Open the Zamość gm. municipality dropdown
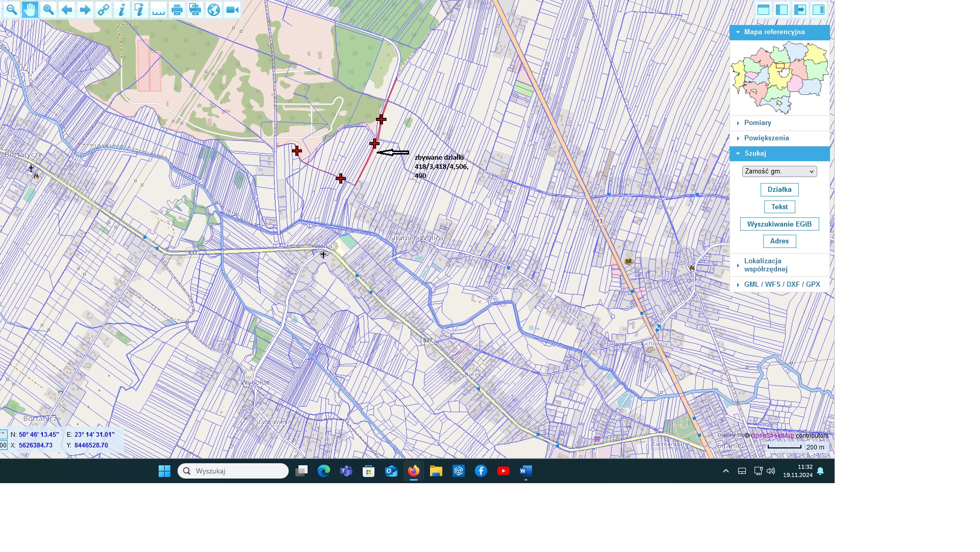Screen dimensions: 980x552 [x=779, y=171]
